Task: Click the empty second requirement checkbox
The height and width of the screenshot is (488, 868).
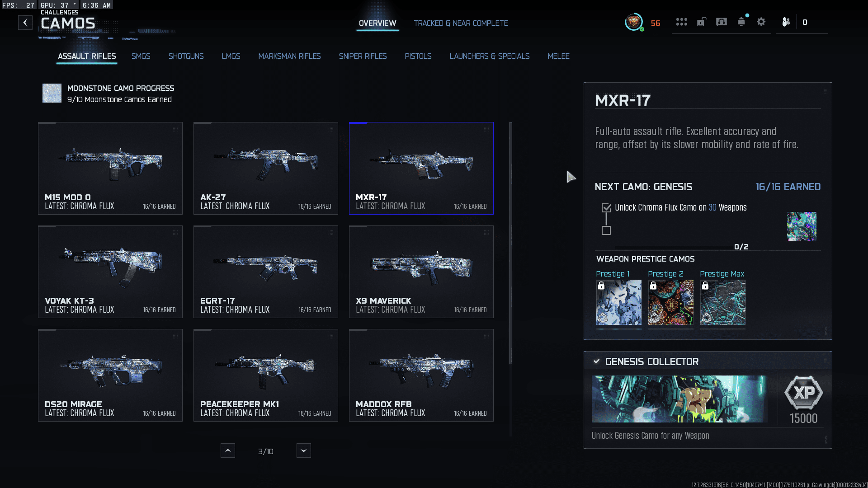Action: click(x=606, y=231)
